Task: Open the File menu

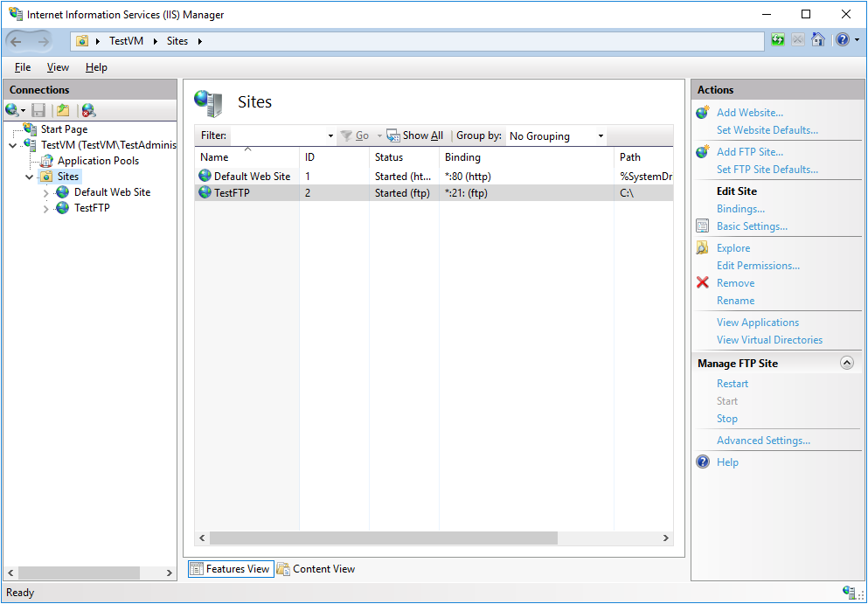Action: point(23,67)
